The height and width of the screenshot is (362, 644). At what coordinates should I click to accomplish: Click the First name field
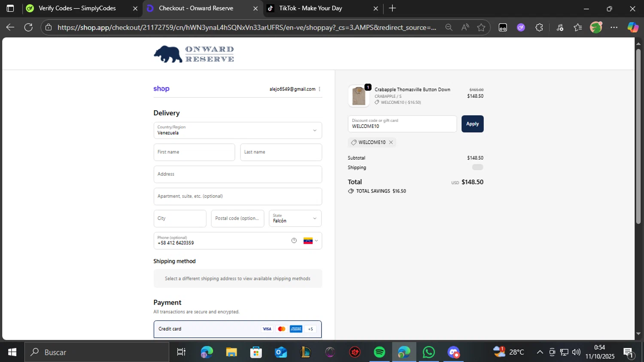click(194, 152)
